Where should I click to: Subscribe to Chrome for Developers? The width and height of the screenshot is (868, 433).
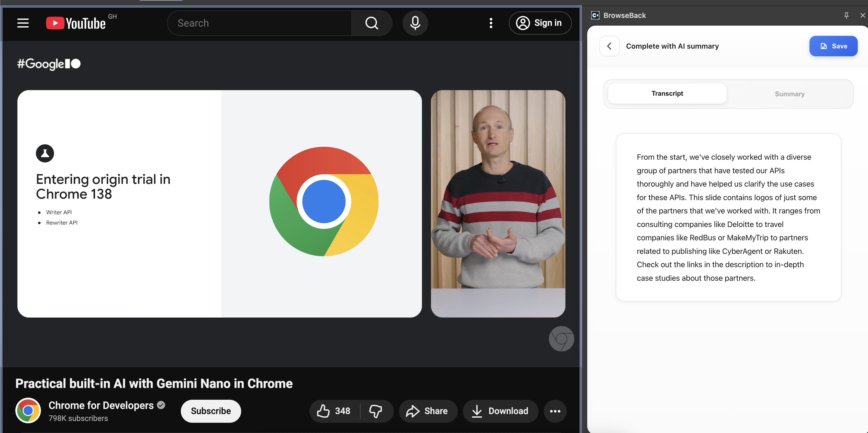[x=210, y=411]
